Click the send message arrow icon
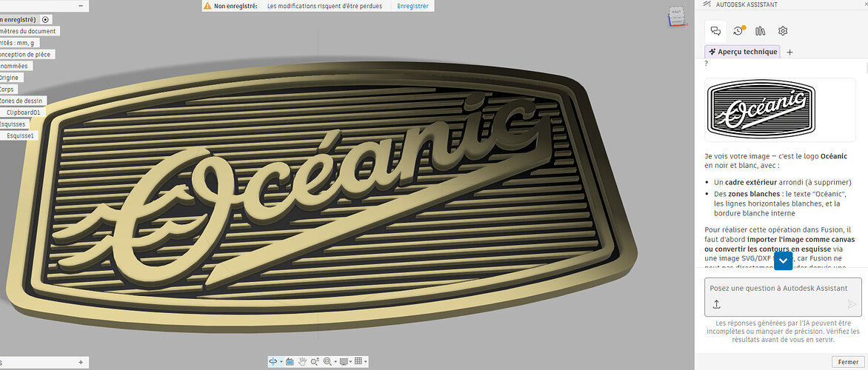This screenshot has width=868, height=370. tap(852, 304)
